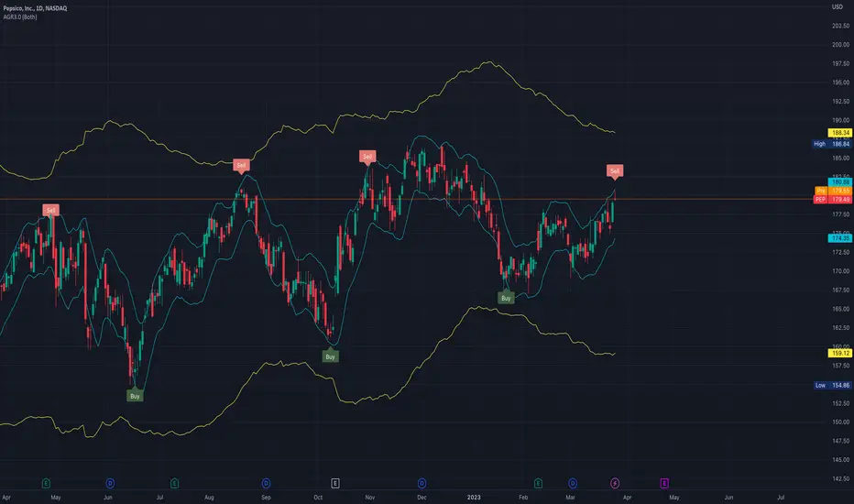Click the red PEP 179.49 price label

pos(832,200)
